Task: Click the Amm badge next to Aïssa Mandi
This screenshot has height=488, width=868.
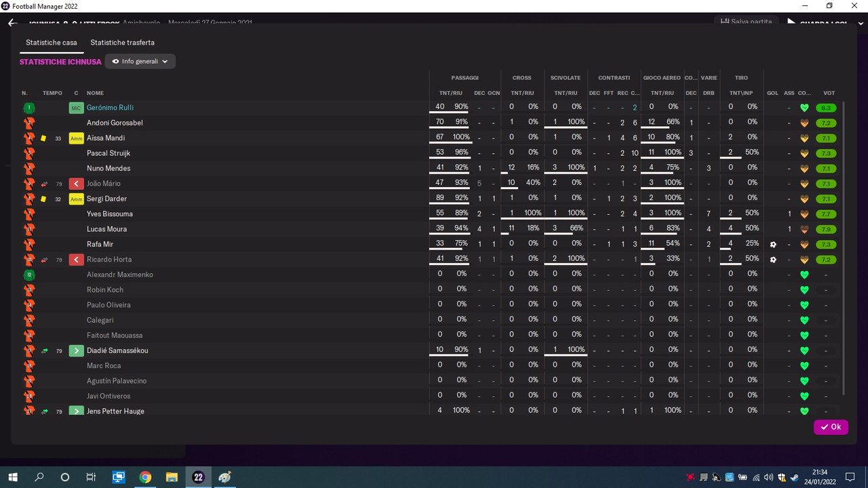Action: [77, 138]
